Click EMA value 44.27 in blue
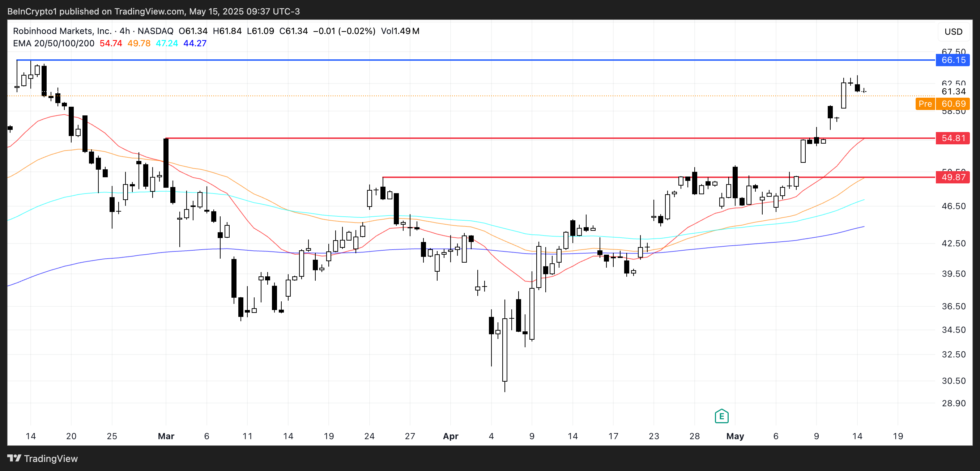980x471 pixels. pos(195,43)
